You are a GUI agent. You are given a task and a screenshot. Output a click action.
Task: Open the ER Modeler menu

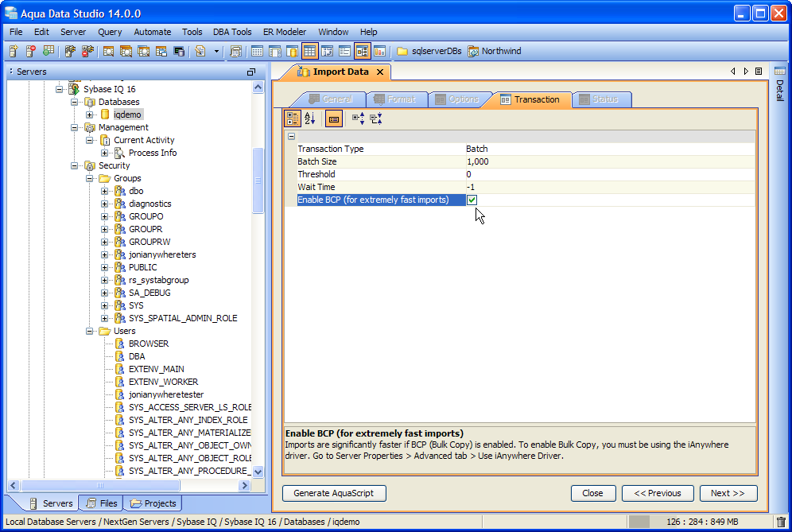(x=285, y=32)
